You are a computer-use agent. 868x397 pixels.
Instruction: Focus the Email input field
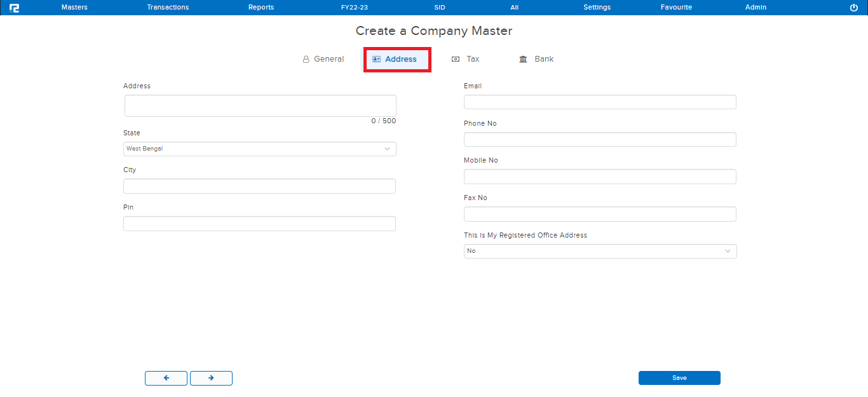click(600, 102)
